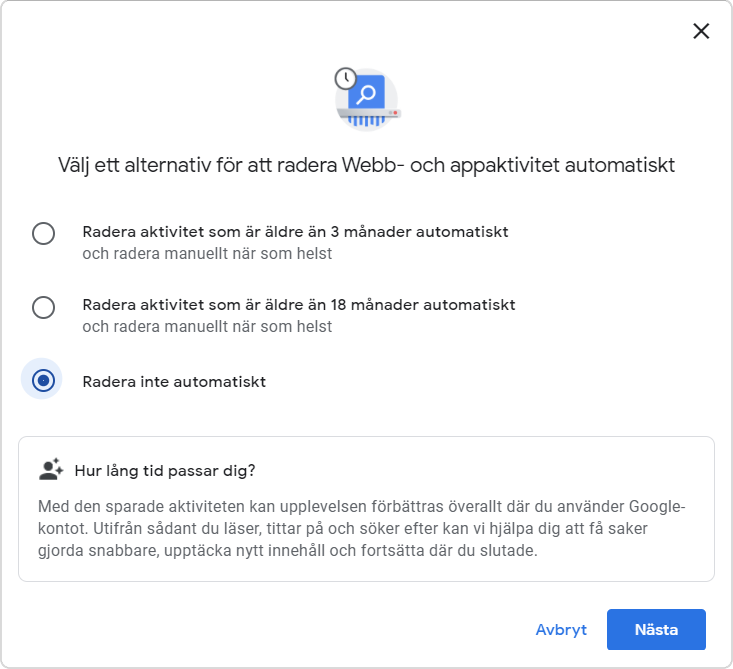Click the label text about 18 månader deletion
Image resolution: width=733 pixels, height=669 pixels.
299,305
